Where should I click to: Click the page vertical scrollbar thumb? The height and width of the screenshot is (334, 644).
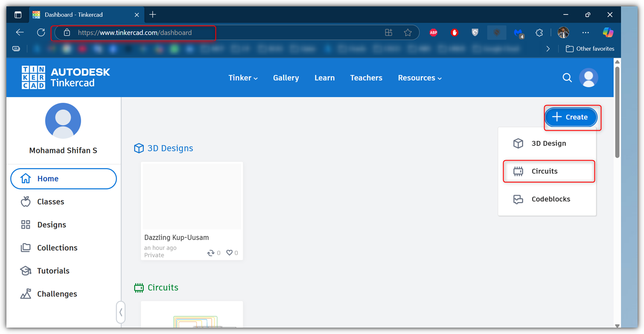click(x=617, y=112)
